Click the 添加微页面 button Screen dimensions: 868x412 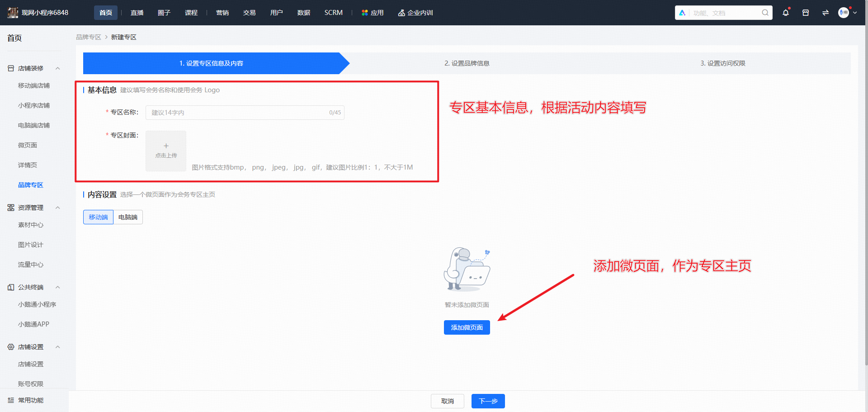pos(467,327)
